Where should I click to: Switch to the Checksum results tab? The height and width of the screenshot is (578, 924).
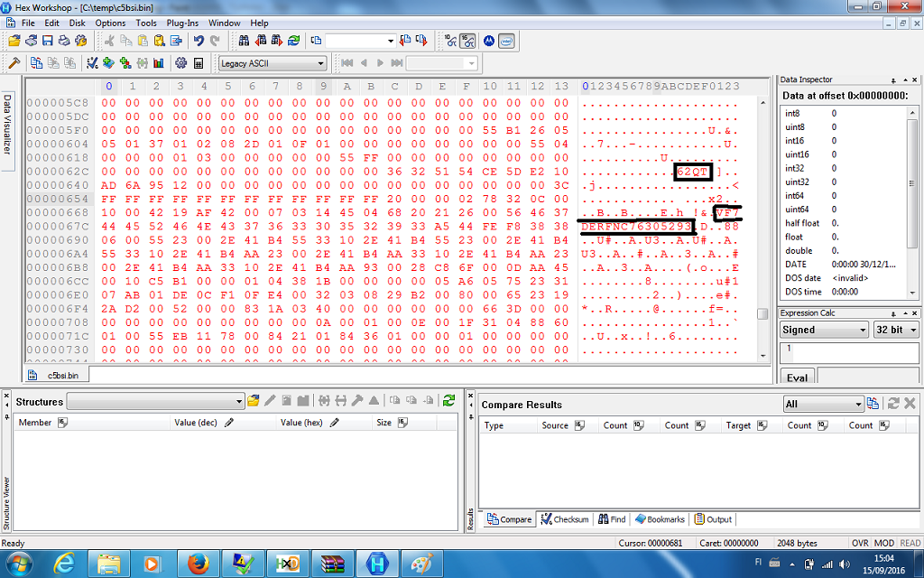(x=565, y=519)
